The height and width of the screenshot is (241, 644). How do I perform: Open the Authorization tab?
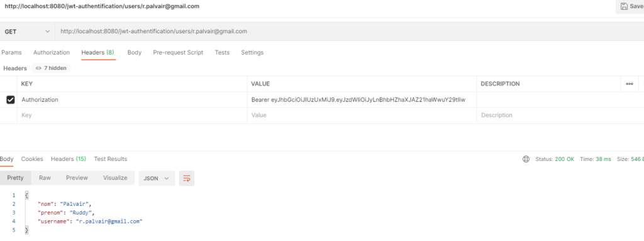point(52,53)
